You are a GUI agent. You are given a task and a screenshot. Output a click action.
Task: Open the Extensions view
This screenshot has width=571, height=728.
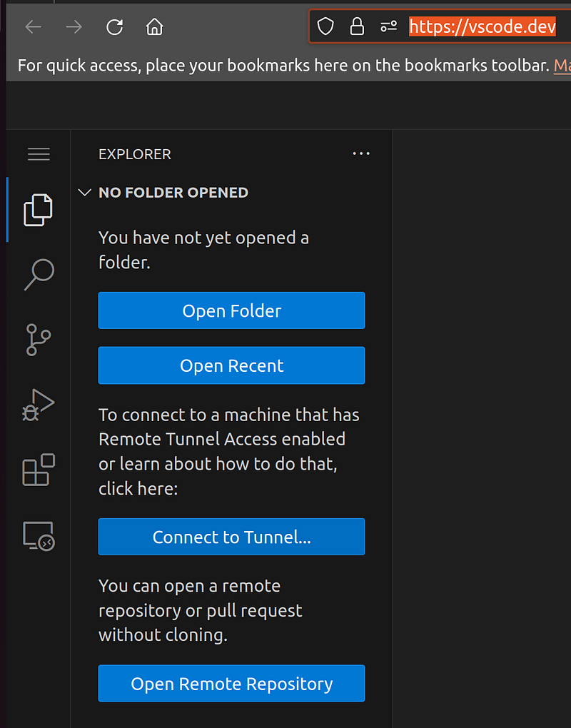[38, 470]
